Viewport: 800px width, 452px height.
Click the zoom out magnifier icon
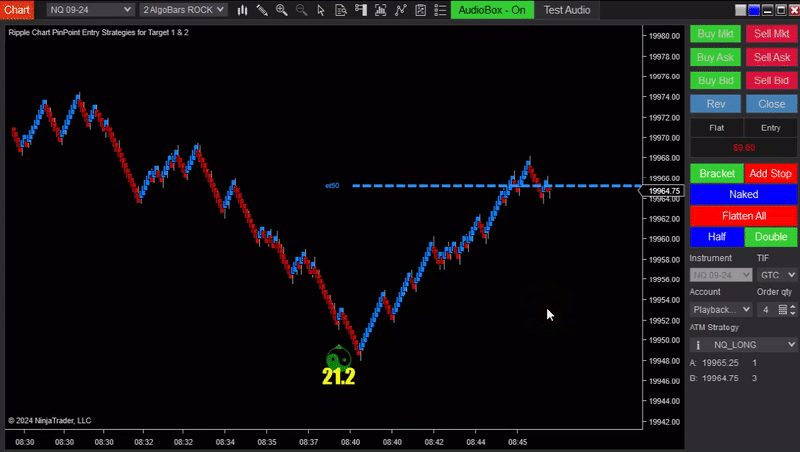pyautogui.click(x=301, y=10)
